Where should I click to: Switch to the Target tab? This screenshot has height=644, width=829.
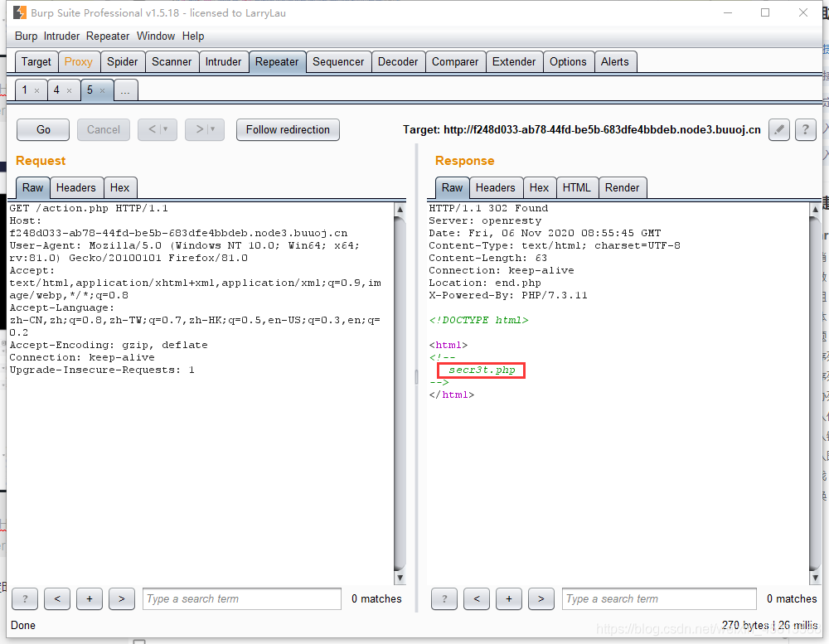tap(36, 62)
